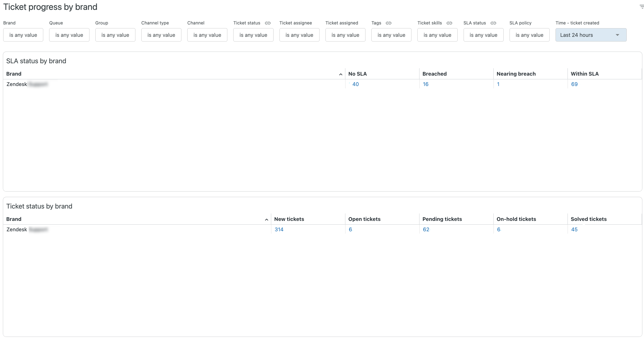This screenshot has height=339, width=644.
Task: Open the SLA policy filter selector
Action: click(529, 35)
